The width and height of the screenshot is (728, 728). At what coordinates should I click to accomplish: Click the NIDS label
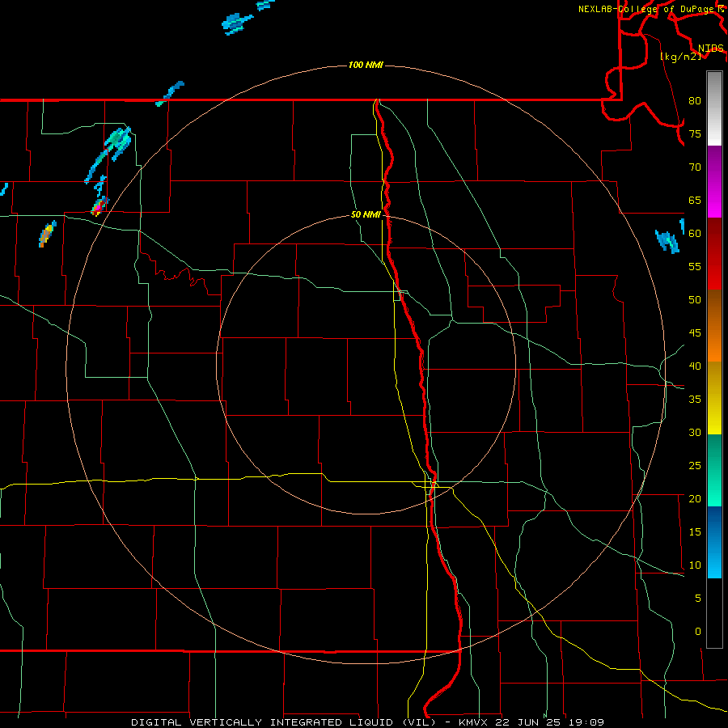point(711,48)
